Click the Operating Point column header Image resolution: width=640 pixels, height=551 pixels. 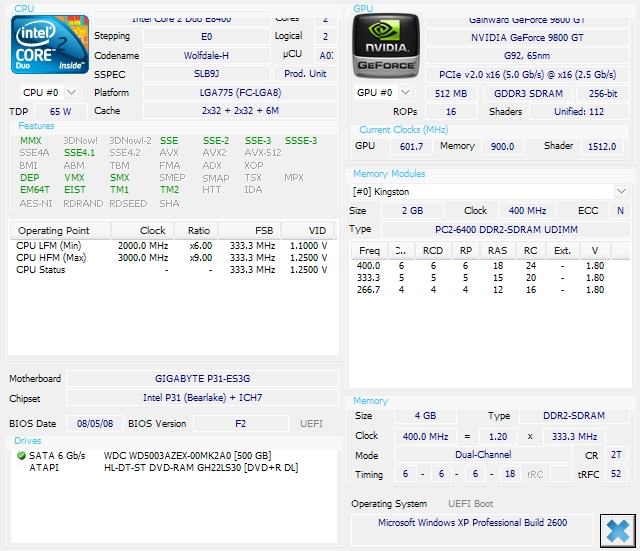click(x=60, y=231)
